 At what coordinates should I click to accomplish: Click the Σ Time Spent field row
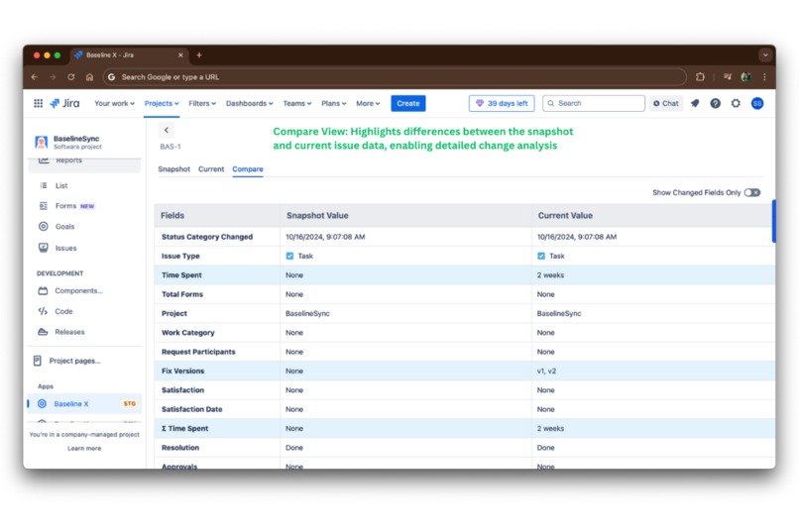[465, 429]
